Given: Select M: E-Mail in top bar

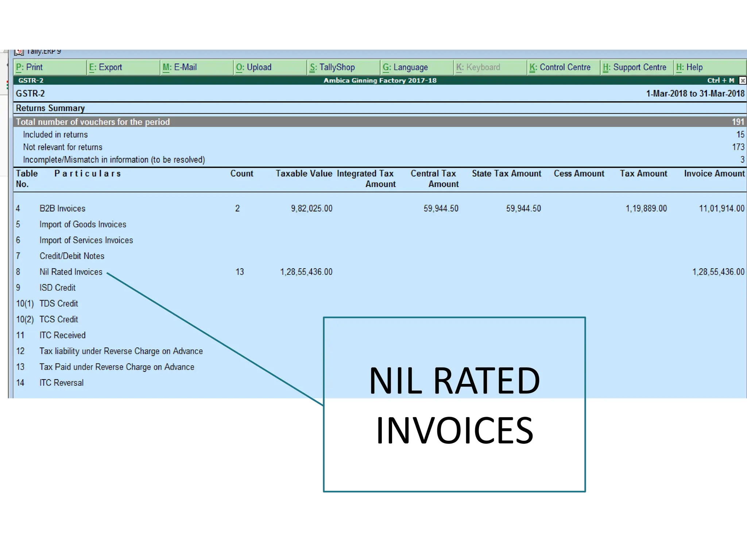Looking at the screenshot, I should (197, 67).
